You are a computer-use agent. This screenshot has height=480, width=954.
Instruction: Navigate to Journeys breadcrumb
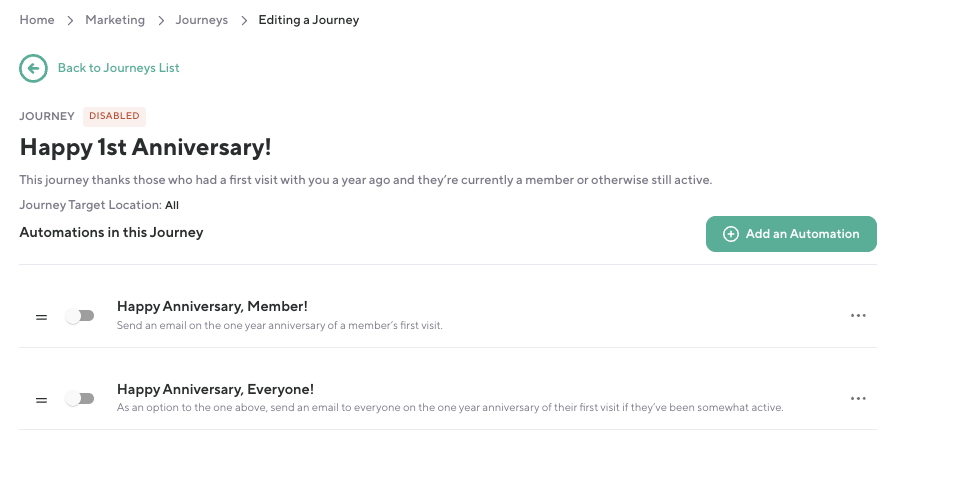[201, 20]
